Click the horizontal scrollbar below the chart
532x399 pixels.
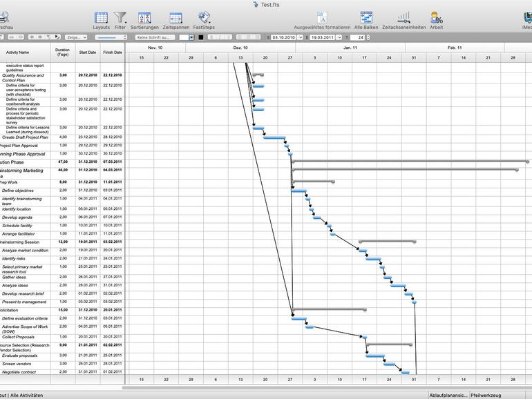(x=327, y=387)
